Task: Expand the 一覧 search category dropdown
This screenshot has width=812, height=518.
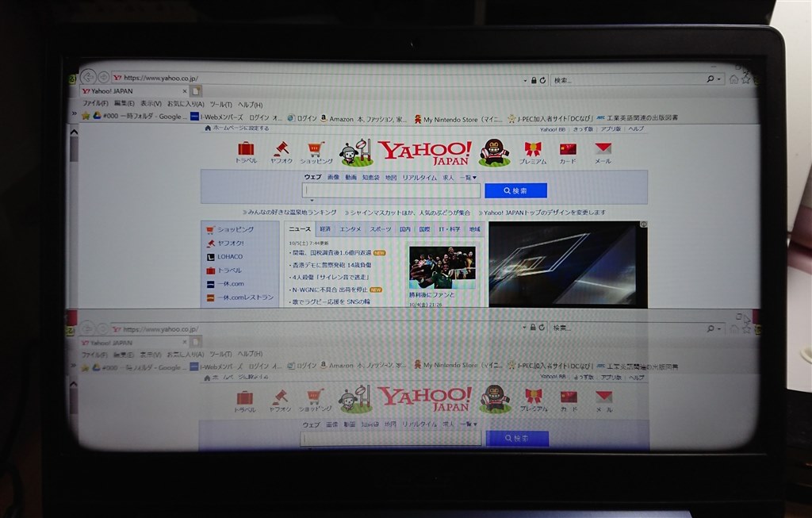Action: tap(468, 178)
